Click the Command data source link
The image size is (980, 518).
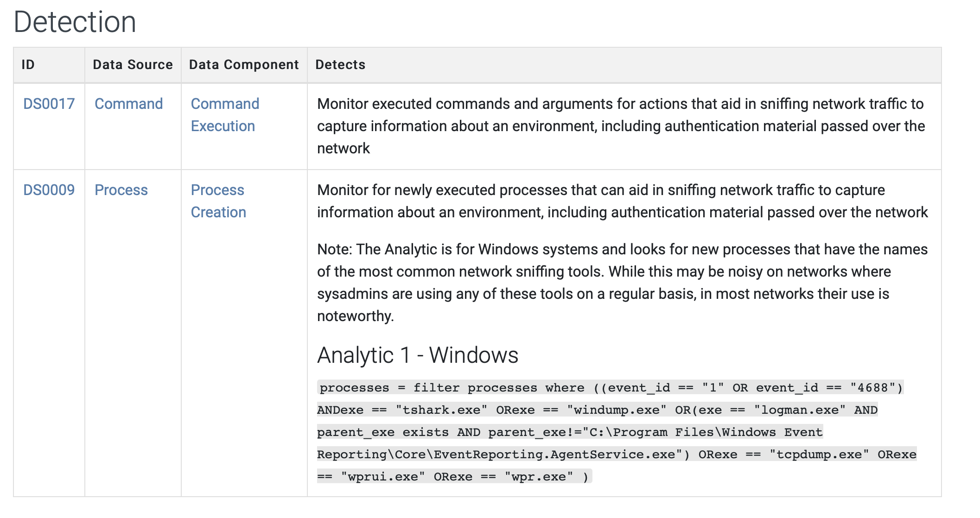[x=128, y=104]
